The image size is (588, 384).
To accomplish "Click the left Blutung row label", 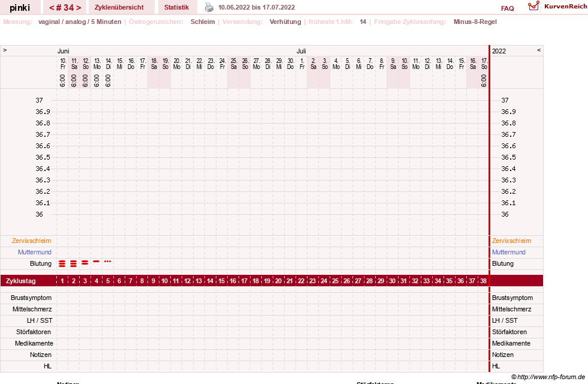I will coord(41,263).
